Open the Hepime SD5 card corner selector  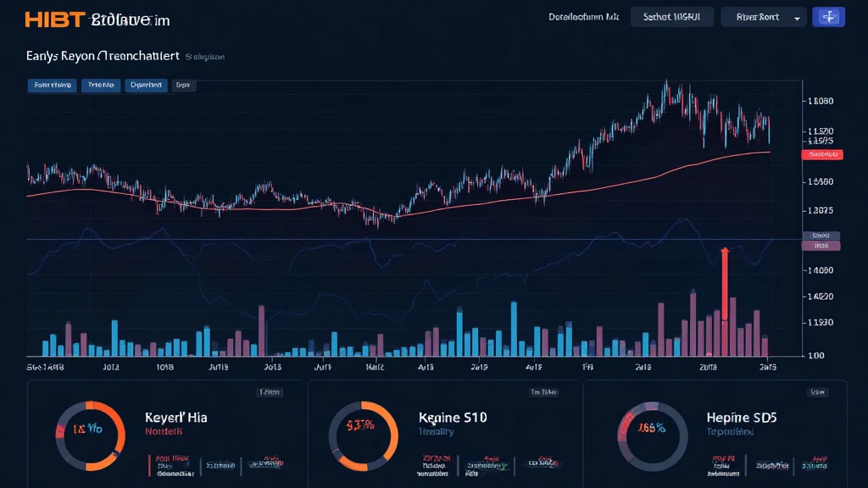(x=817, y=392)
